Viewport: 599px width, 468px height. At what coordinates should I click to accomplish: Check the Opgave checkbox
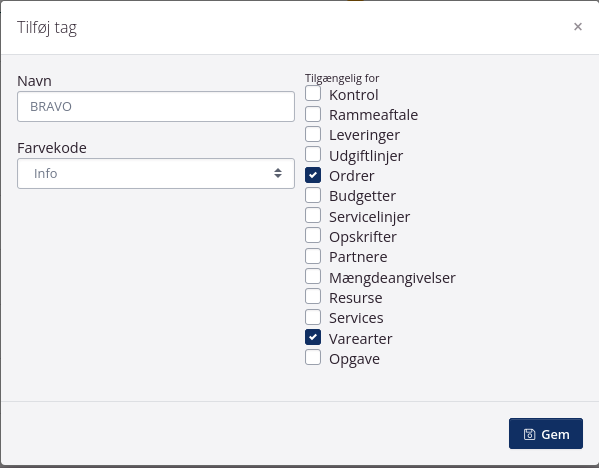click(x=313, y=358)
